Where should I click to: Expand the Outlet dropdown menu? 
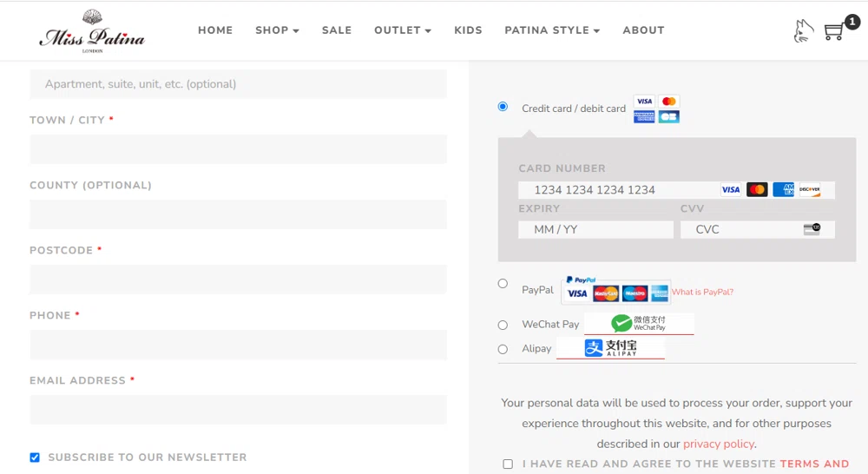tap(403, 30)
